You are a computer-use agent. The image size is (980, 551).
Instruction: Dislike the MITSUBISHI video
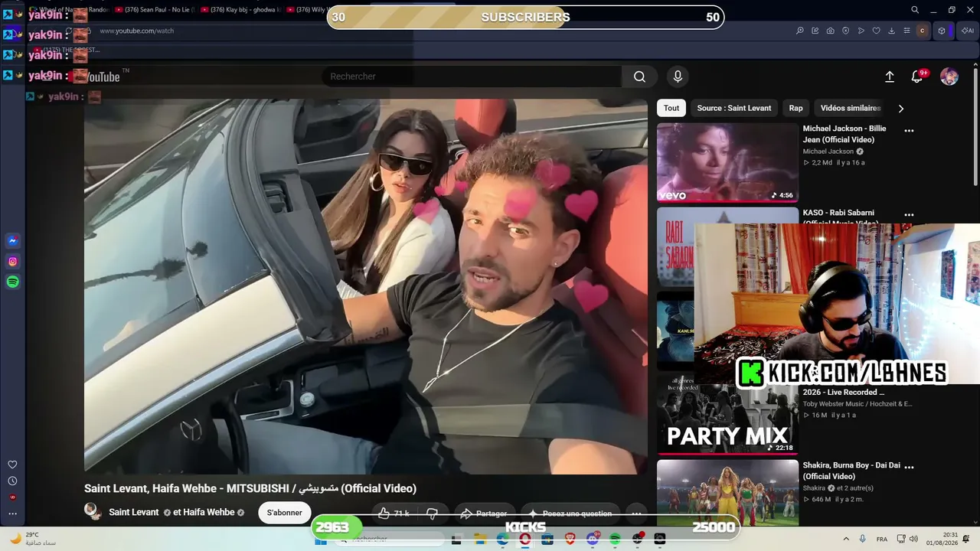(433, 514)
